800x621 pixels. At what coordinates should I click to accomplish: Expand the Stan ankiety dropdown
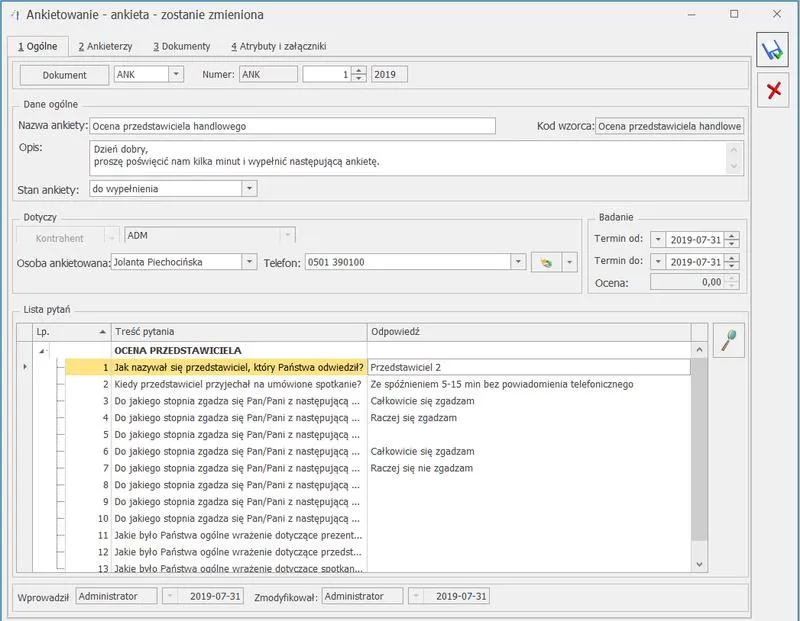[249, 188]
